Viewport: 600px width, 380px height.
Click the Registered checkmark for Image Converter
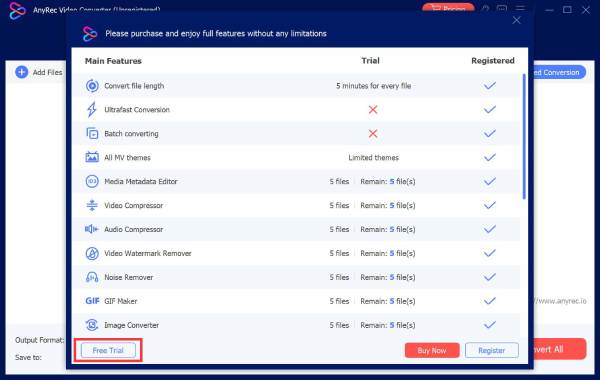pos(490,325)
